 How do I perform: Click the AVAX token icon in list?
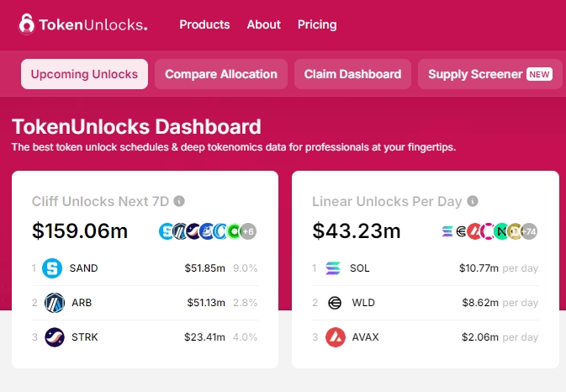(336, 337)
